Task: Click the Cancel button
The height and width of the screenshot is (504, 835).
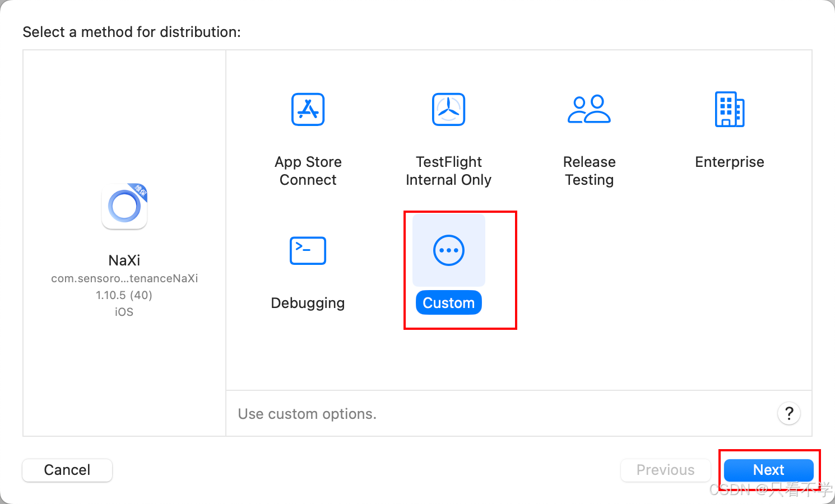Action: point(67,470)
